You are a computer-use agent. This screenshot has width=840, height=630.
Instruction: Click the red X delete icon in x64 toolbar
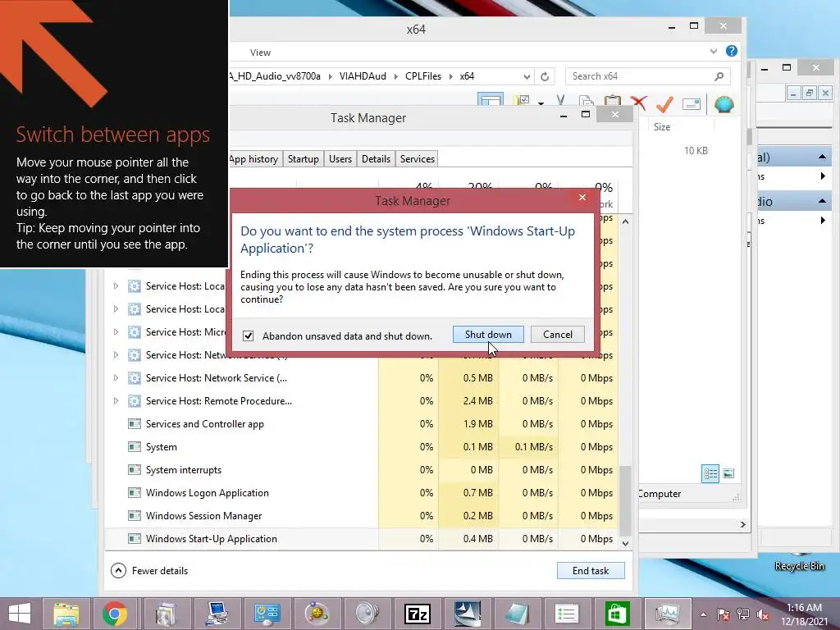[638, 103]
